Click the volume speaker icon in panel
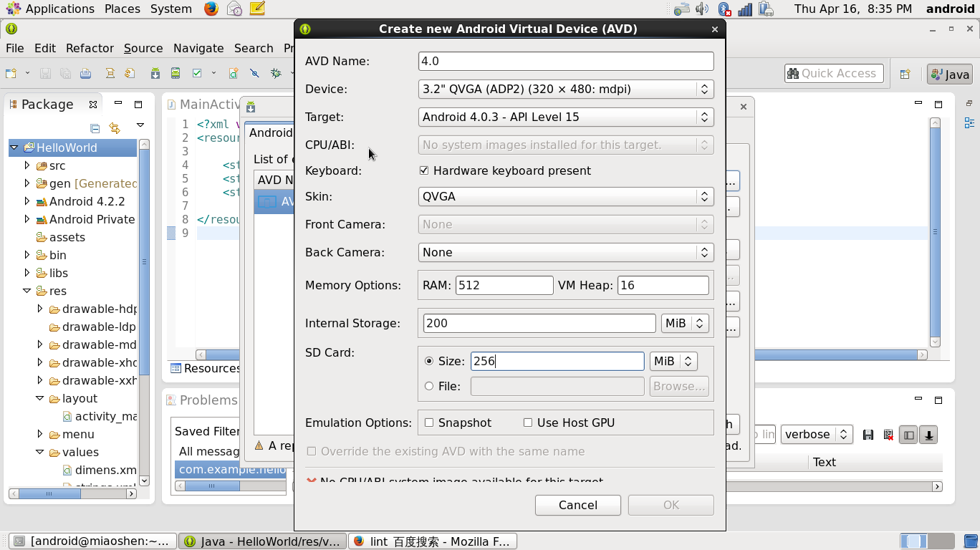This screenshot has height=550, width=980. point(702,9)
